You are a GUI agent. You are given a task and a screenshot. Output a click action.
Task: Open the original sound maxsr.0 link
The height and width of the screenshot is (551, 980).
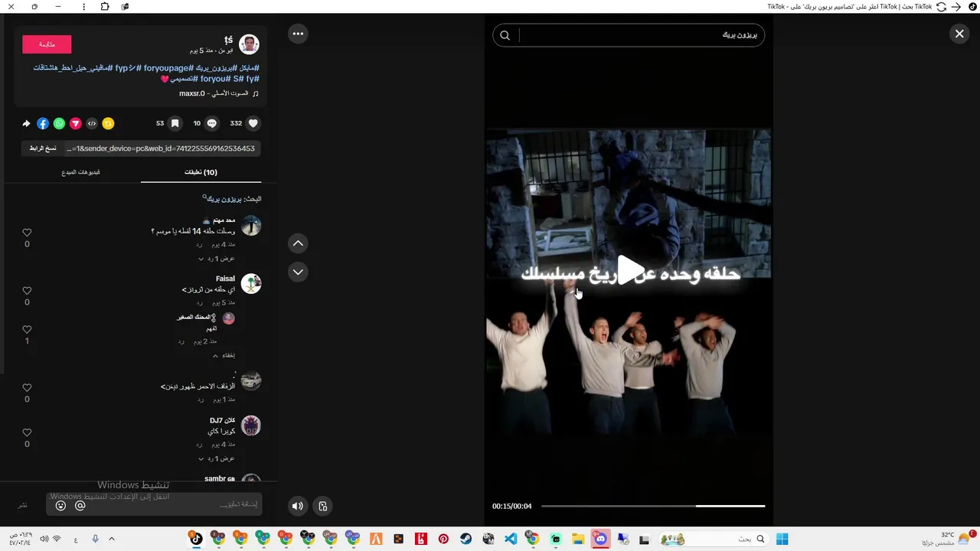(x=219, y=93)
